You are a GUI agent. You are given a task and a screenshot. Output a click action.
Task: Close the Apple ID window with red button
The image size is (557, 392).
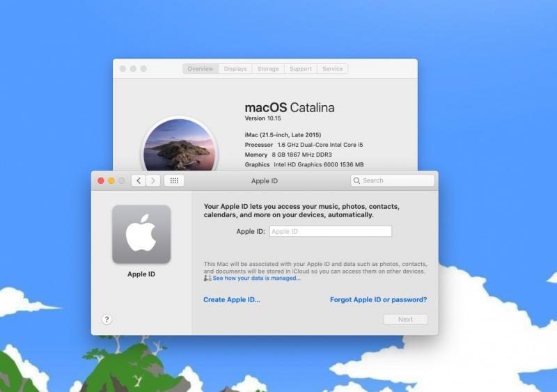101,181
